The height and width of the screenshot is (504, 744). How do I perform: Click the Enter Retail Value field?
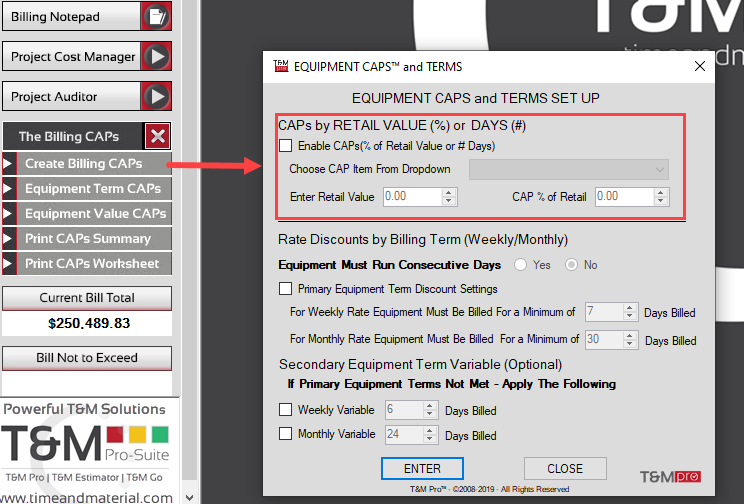point(413,196)
